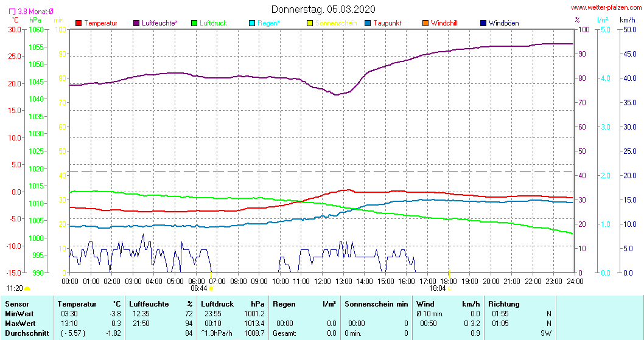Click the 24:00 time axis label

click(x=575, y=282)
